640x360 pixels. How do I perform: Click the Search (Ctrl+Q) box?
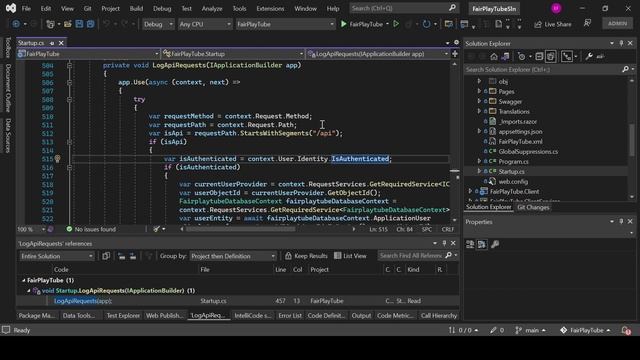click(404, 8)
